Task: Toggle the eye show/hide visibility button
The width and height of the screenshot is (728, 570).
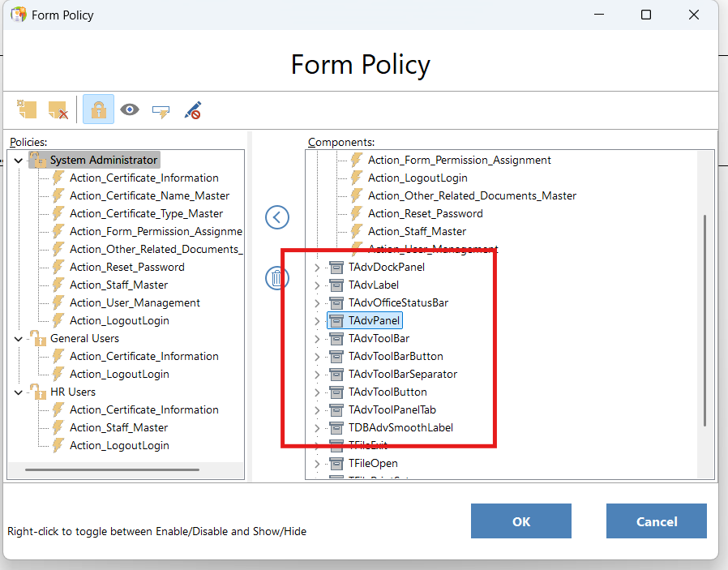Action: pyautogui.click(x=130, y=109)
